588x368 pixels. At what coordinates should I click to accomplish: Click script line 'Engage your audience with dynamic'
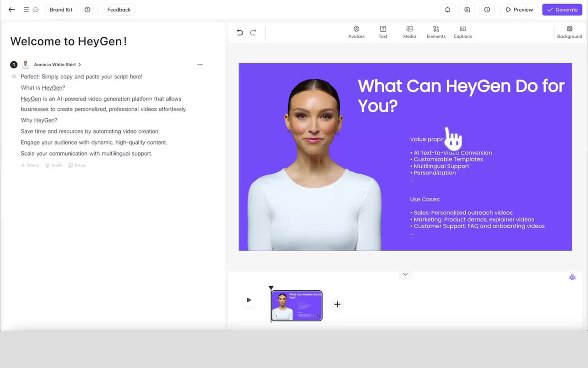coord(94,143)
